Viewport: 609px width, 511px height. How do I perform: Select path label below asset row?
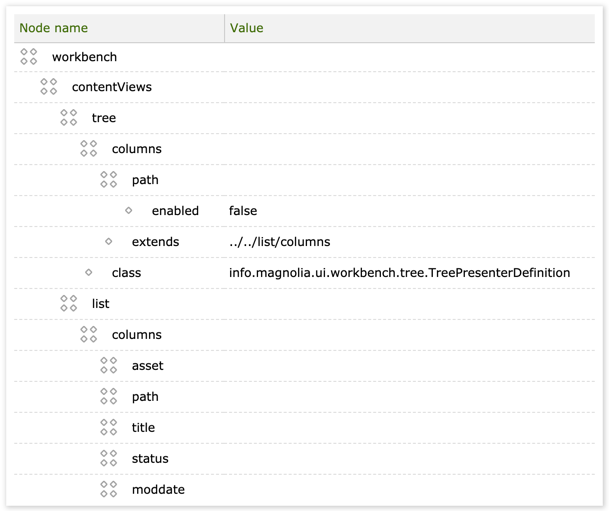pyautogui.click(x=145, y=397)
